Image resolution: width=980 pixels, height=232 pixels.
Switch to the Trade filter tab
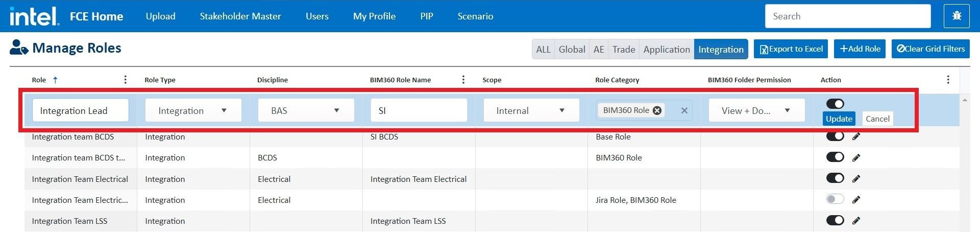point(623,50)
